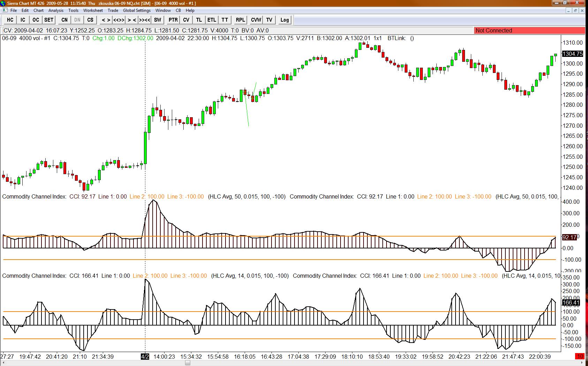Image resolution: width=588 pixels, height=366 pixels.
Task: Click the 18:10:10 time axis label
Action: pos(352,357)
